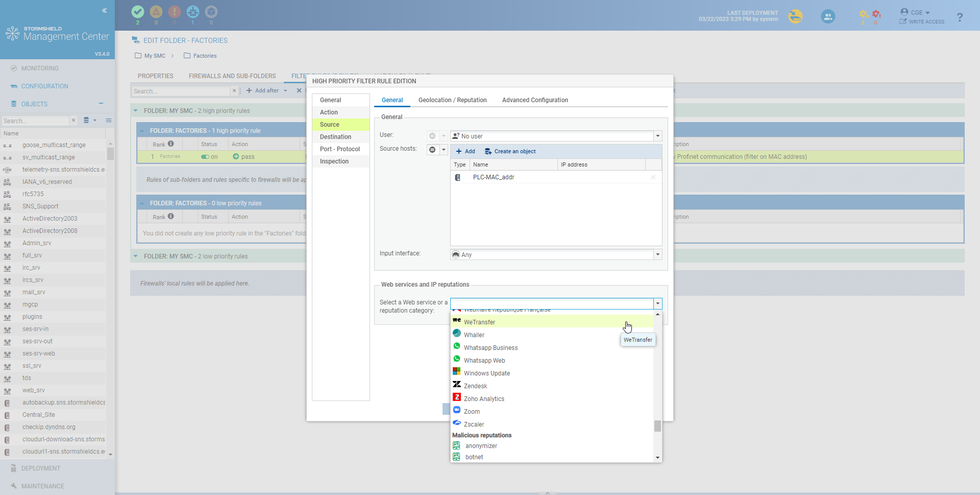Image resolution: width=980 pixels, height=495 pixels.
Task: Toggle the Source hosts equals operator button
Action: pyautogui.click(x=433, y=150)
